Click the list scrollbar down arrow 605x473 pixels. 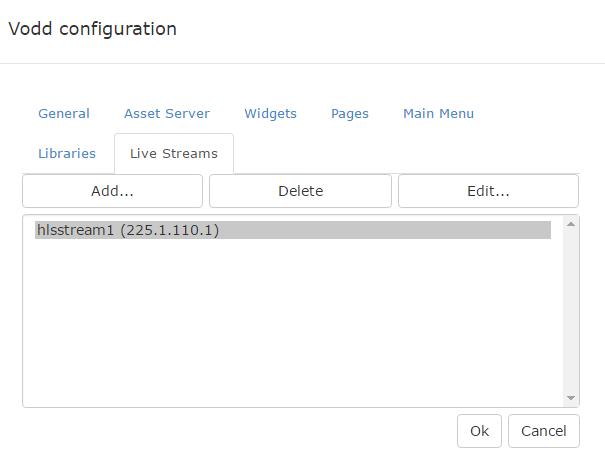click(571, 398)
